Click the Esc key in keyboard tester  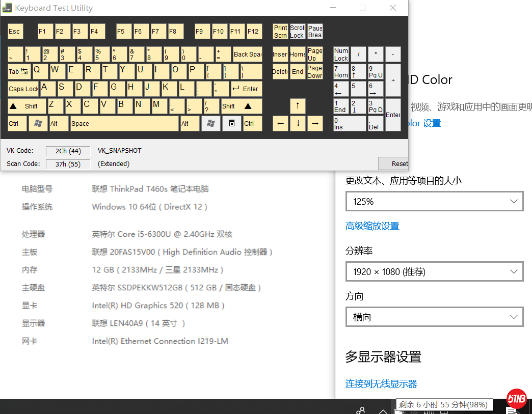pyautogui.click(x=16, y=32)
